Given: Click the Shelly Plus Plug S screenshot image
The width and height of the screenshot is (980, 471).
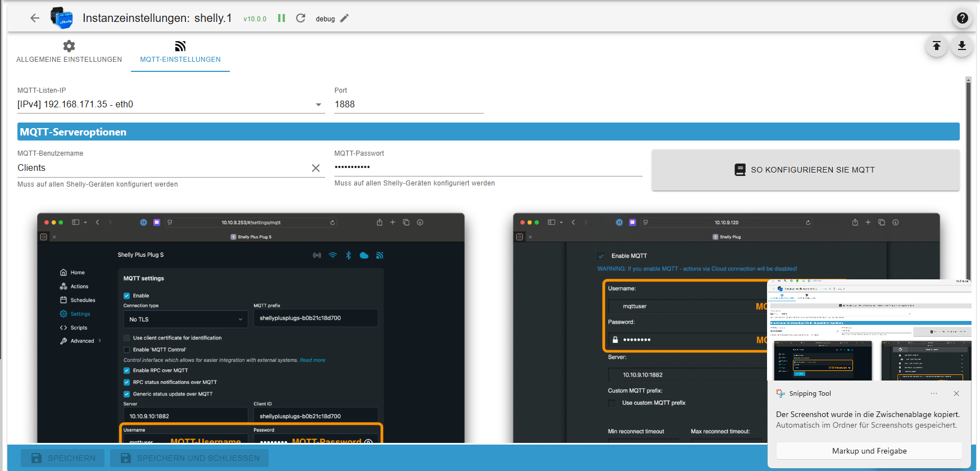Looking at the screenshot, I should (x=251, y=328).
